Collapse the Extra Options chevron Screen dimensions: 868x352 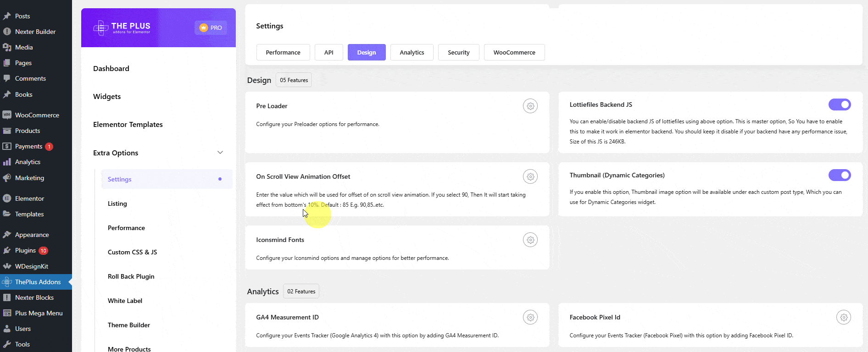[x=220, y=153]
